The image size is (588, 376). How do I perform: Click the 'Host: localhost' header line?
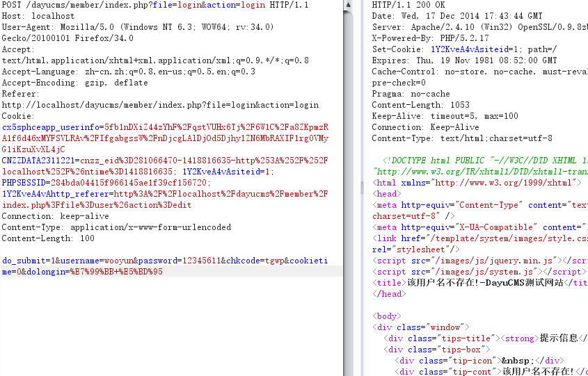tap(38, 16)
